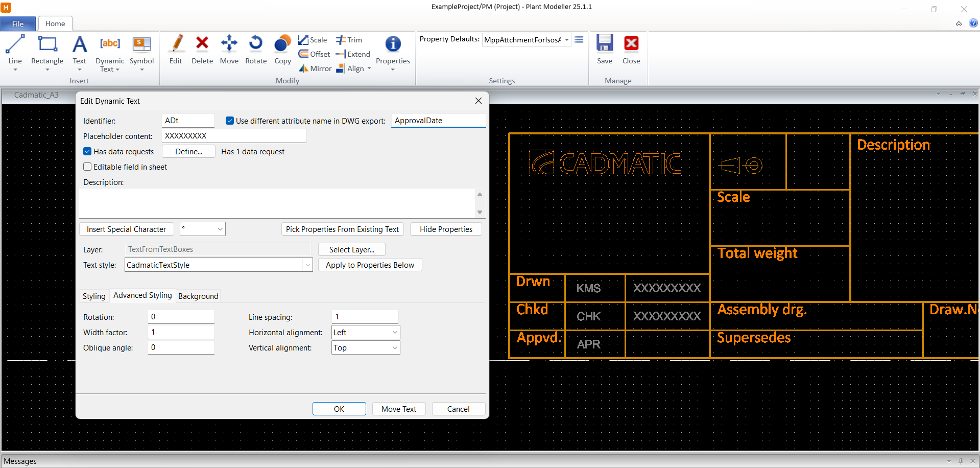
Task: Open the property defaults list icon
Action: pyautogui.click(x=579, y=39)
